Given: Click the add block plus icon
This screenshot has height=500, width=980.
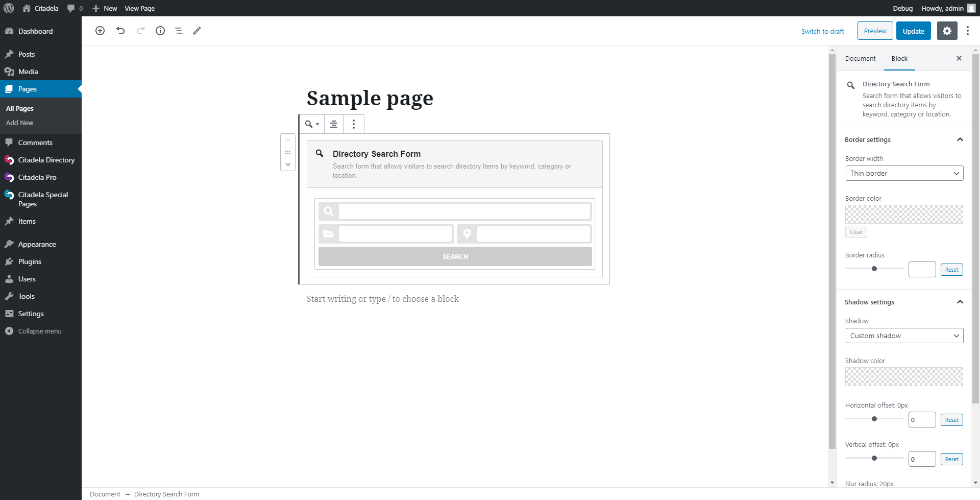Looking at the screenshot, I should (100, 31).
